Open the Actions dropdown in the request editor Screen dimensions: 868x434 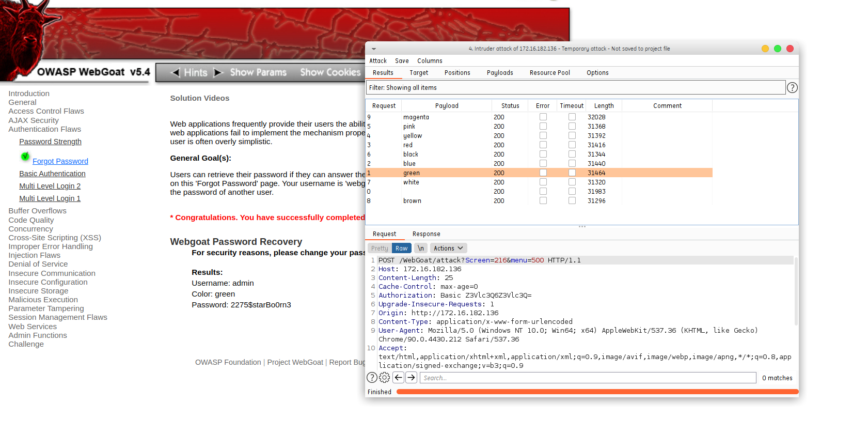[x=448, y=249]
